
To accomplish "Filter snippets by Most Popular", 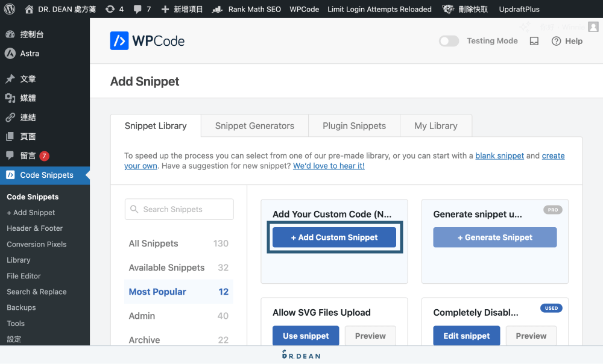I will 157,291.
